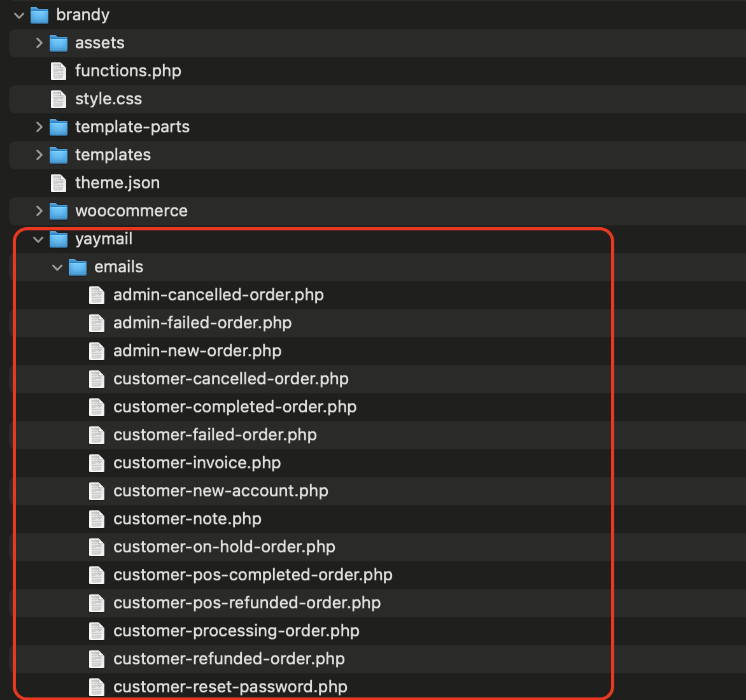Click the theme.json document icon
Screen dimensions: 746x700
(59, 183)
